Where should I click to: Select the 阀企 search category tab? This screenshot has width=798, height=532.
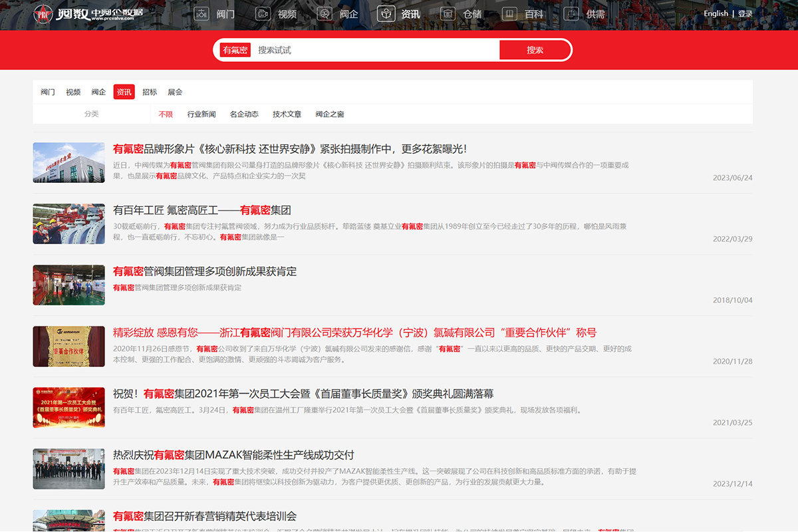coord(98,92)
